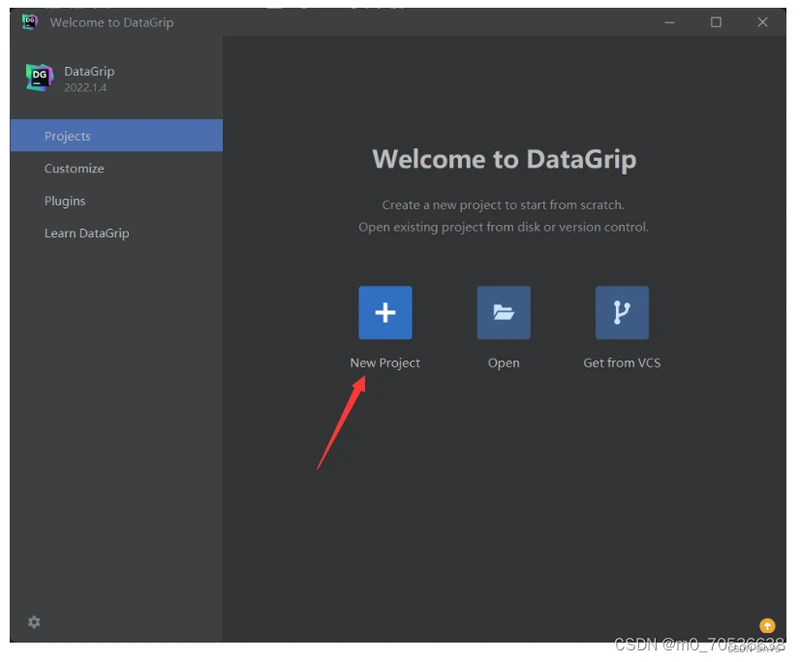This screenshot has width=800, height=662.
Task: Click the DataGrip logo in sidebar
Action: [39, 78]
